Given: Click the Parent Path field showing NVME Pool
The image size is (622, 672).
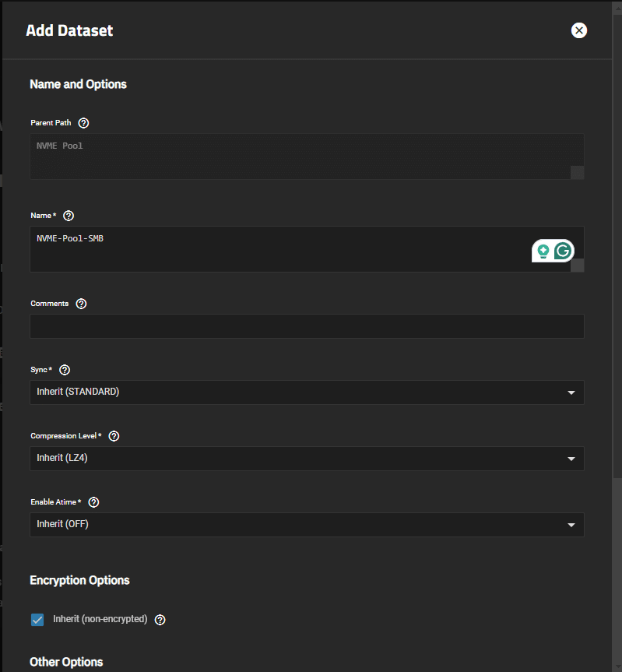Looking at the screenshot, I should click(307, 157).
